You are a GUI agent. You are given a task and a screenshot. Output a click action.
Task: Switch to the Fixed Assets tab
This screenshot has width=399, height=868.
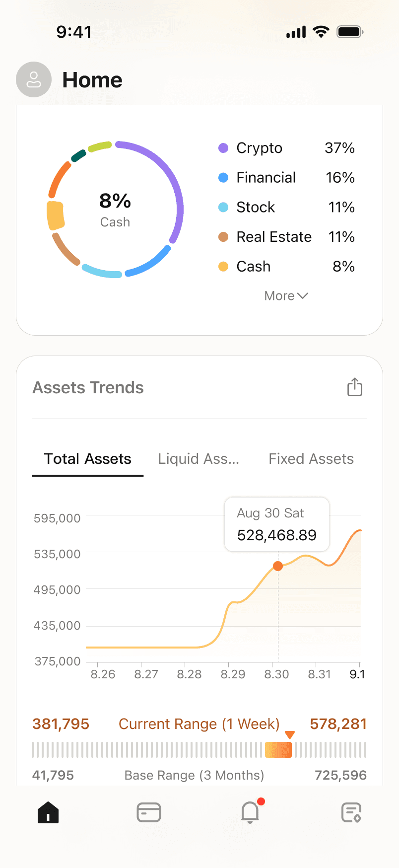click(x=311, y=459)
